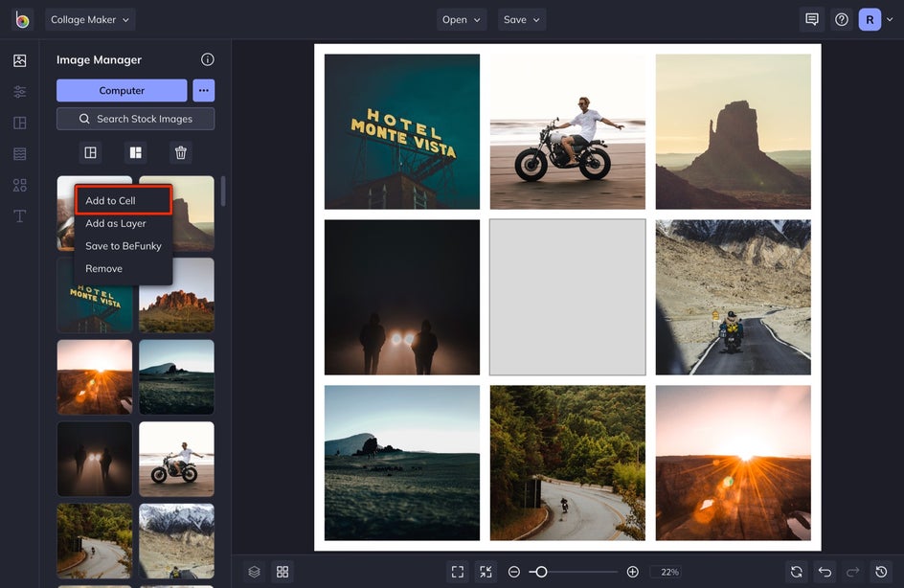Click the Computer upload button
The image size is (904, 588).
tap(122, 90)
